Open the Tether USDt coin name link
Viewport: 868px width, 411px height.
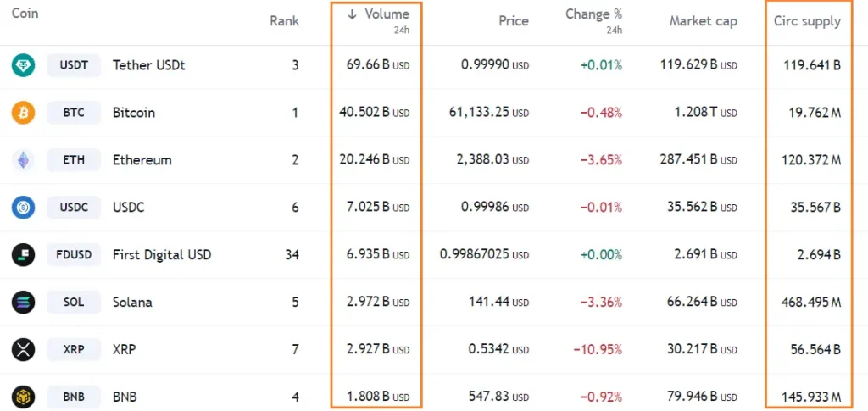coord(149,65)
